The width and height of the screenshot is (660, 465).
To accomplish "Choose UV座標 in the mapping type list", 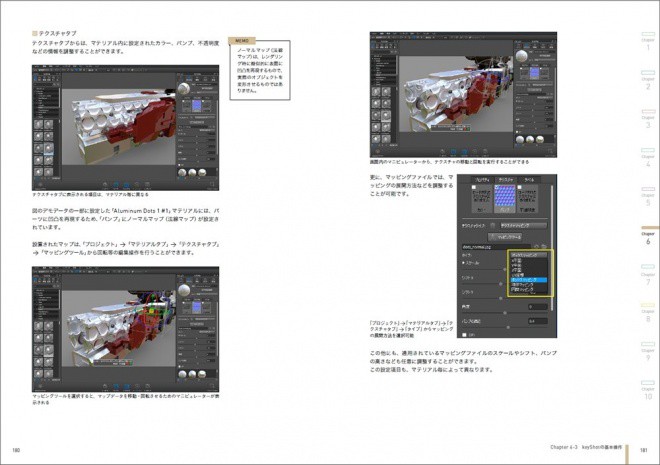I will (529, 275).
